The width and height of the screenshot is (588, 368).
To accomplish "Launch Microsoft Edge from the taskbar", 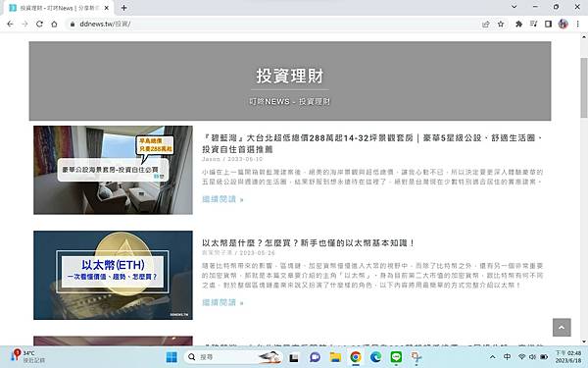I will (375, 357).
